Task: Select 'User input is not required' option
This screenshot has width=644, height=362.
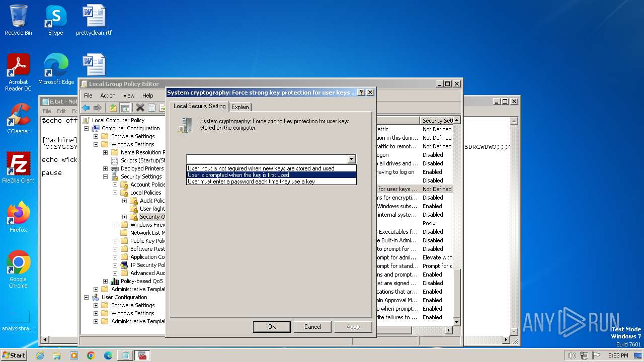Action: pyautogui.click(x=271, y=168)
